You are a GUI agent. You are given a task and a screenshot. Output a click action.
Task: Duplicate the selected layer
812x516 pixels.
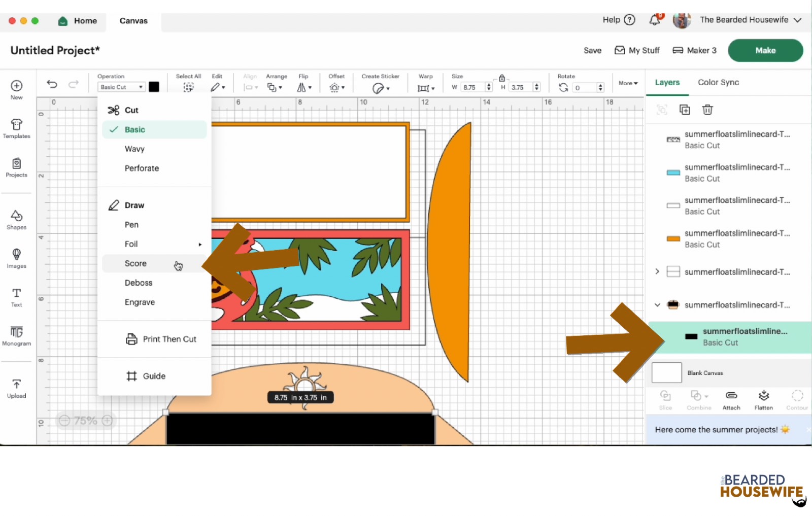tap(685, 110)
